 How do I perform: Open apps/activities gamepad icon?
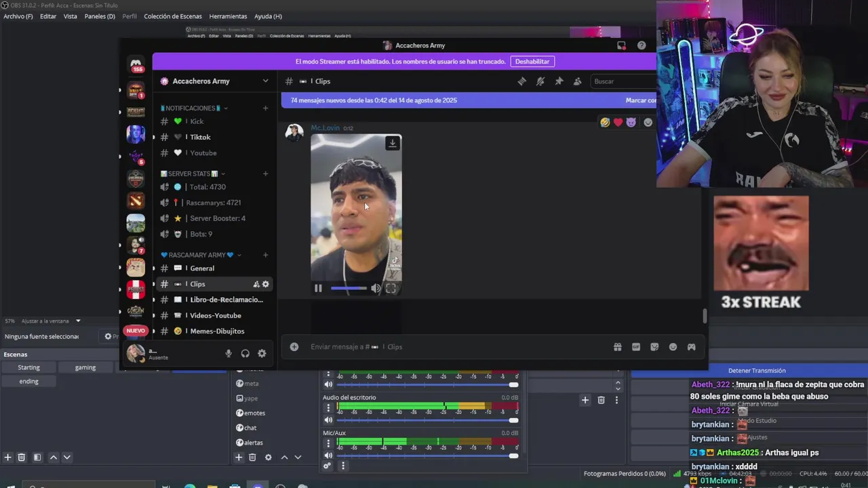(x=691, y=346)
